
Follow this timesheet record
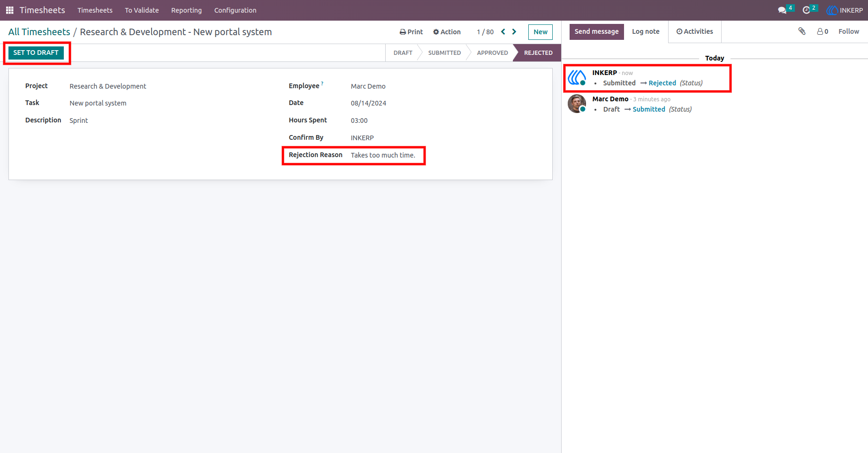[849, 31]
